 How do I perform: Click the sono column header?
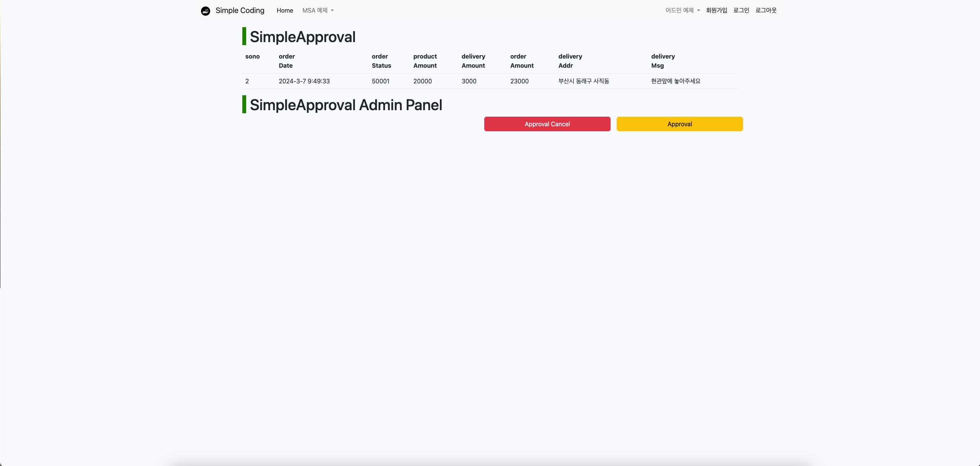tap(252, 57)
